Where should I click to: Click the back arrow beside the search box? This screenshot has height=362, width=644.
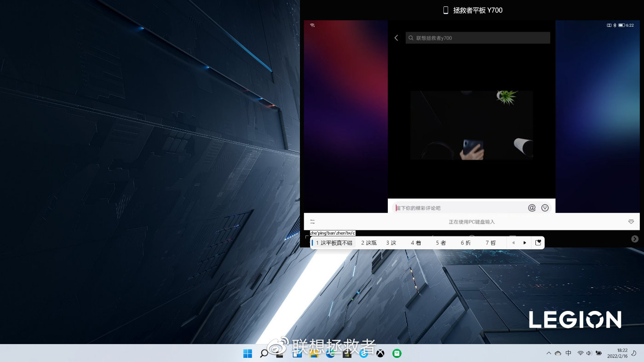point(396,38)
